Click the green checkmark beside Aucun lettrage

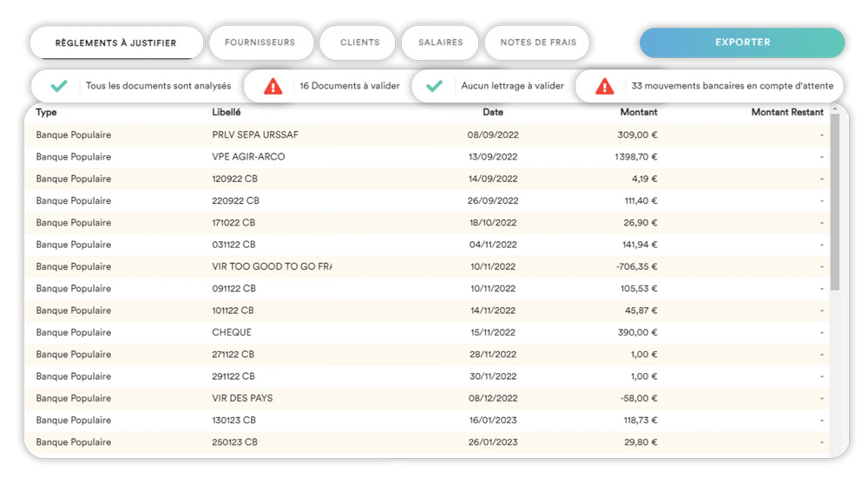[x=435, y=86]
